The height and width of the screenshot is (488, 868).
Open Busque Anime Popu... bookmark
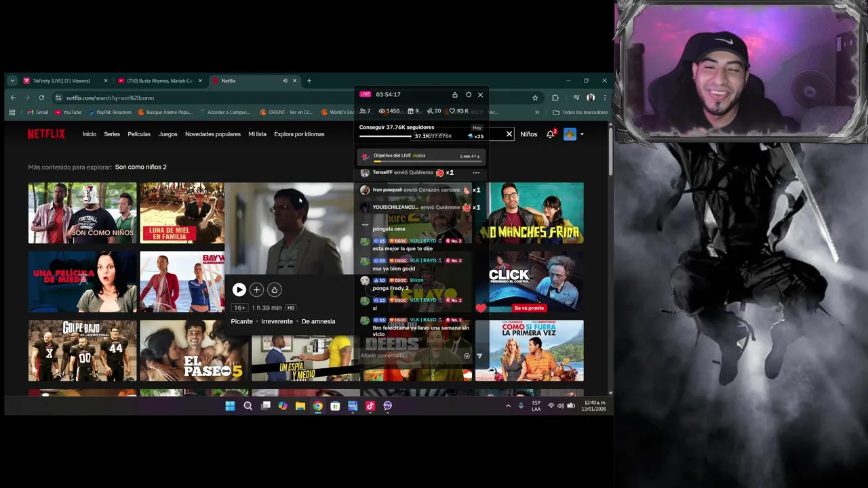(x=165, y=113)
